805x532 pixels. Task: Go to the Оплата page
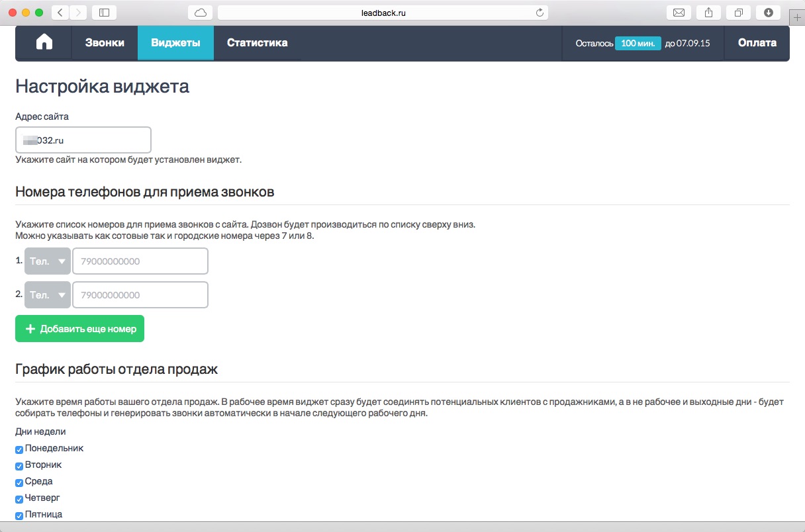tap(757, 43)
